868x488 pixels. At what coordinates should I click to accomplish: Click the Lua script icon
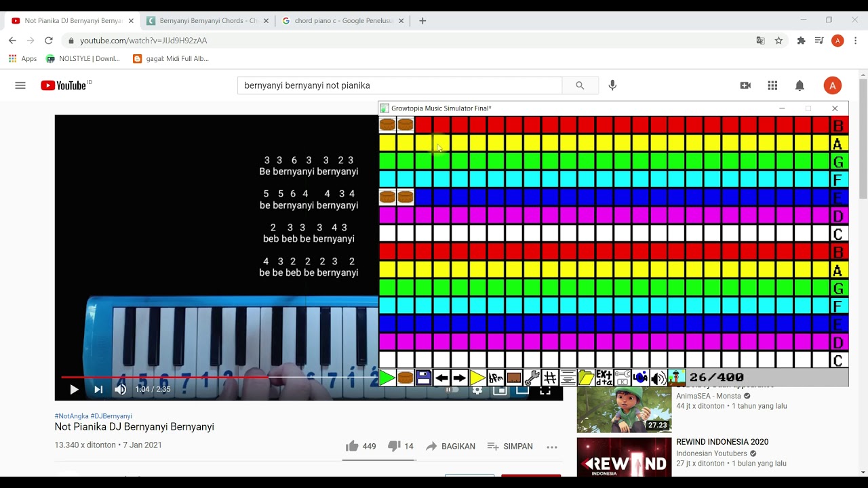pyautogui.click(x=640, y=378)
